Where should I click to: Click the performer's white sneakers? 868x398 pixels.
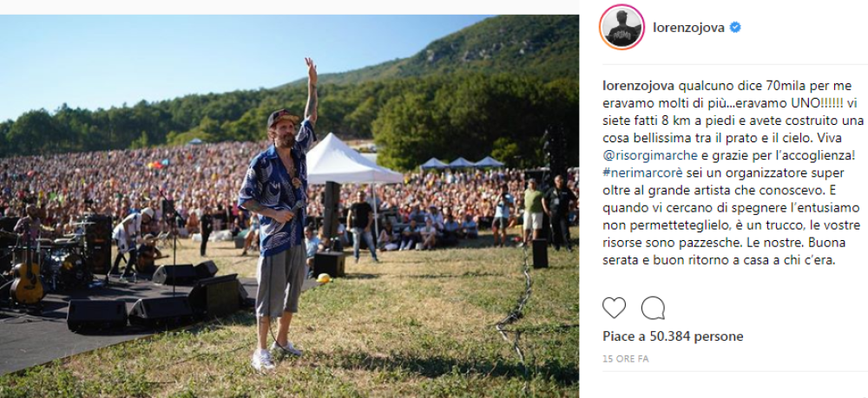click(275, 355)
